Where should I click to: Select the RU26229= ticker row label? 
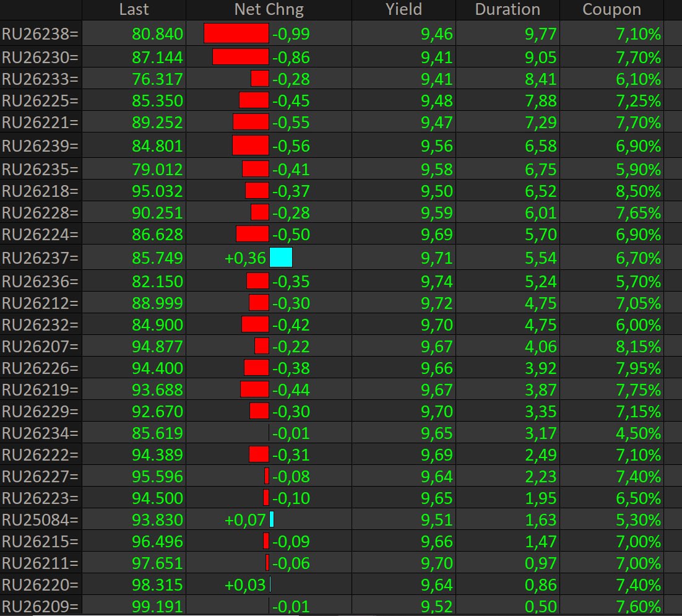pyautogui.click(x=40, y=412)
